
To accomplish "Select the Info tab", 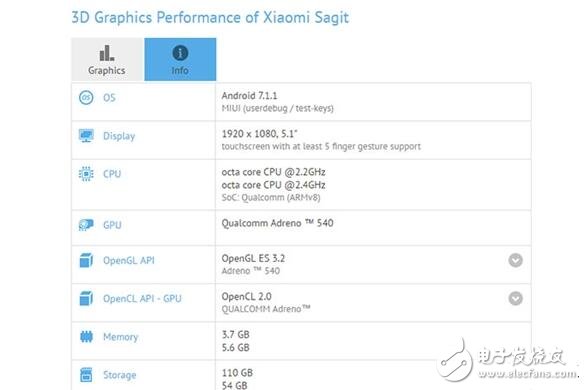I will coord(180,59).
